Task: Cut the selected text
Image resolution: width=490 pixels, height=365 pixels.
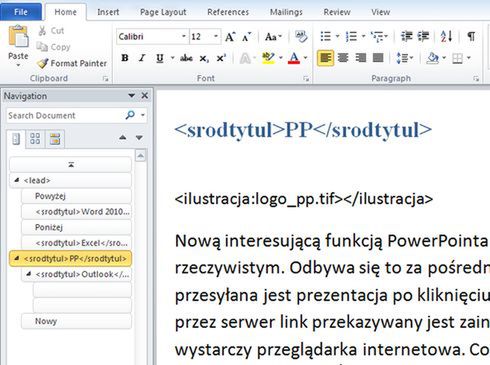Action: point(51,31)
